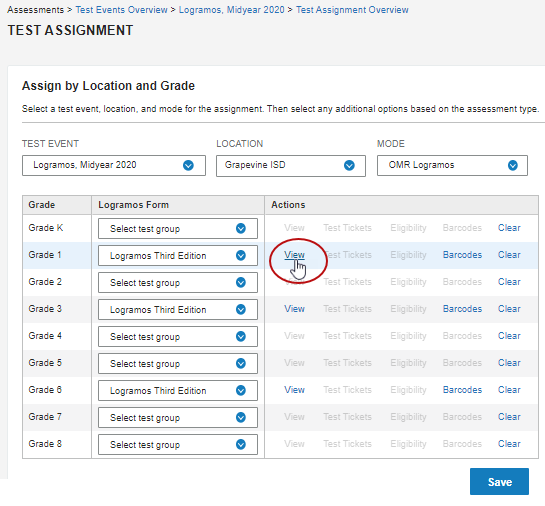The width and height of the screenshot is (545, 506).
Task: Click the Logramos Form column header
Action: point(133,205)
